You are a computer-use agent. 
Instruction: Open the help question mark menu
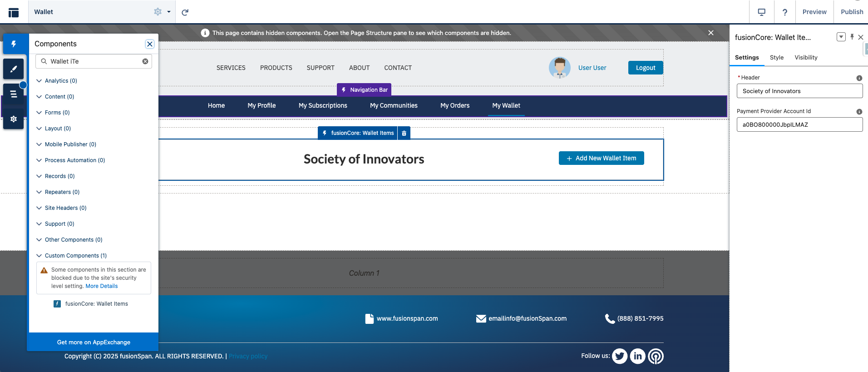tap(784, 12)
